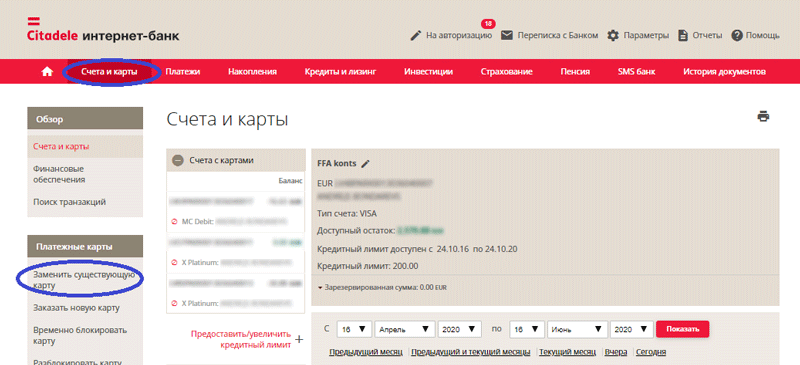Open Инвестиции menu
This screenshot has width=800, height=365.
(429, 72)
